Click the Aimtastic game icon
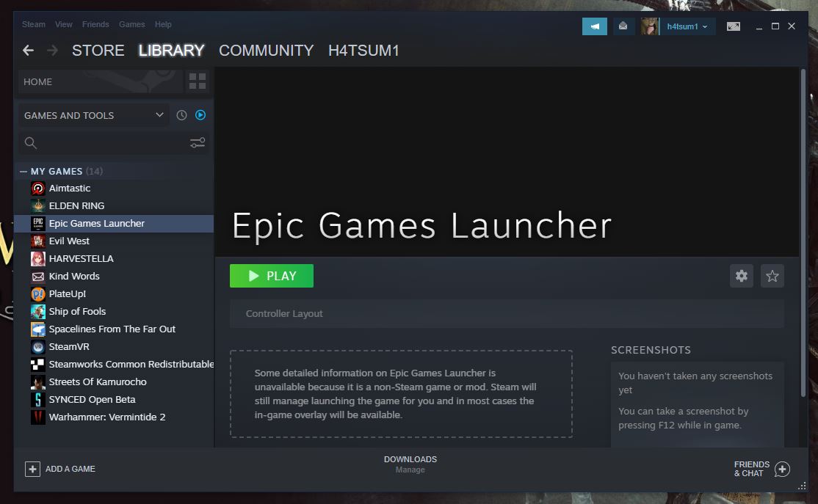818x504 pixels. pos(38,188)
